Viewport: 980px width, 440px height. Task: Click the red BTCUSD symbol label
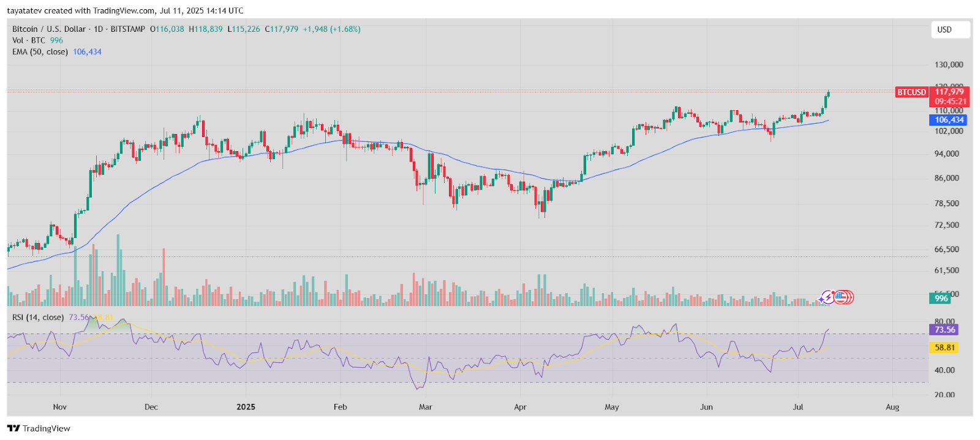coord(911,92)
